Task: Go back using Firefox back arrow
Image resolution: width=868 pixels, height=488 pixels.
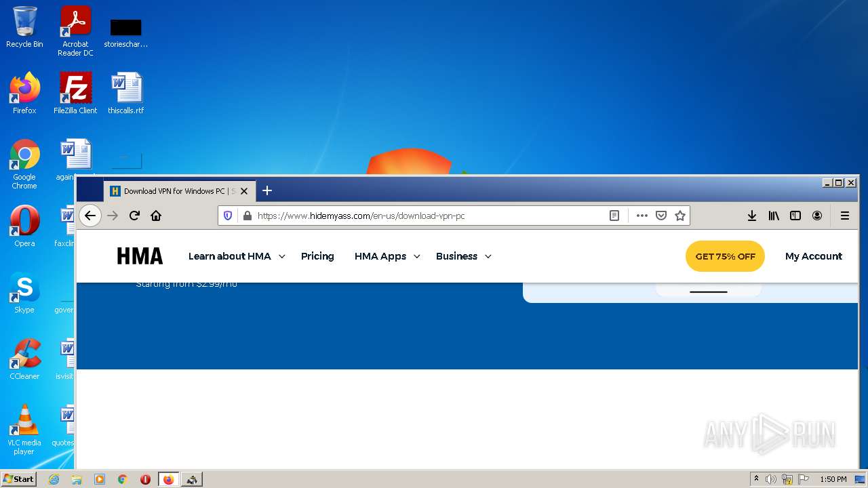Action: click(x=90, y=216)
